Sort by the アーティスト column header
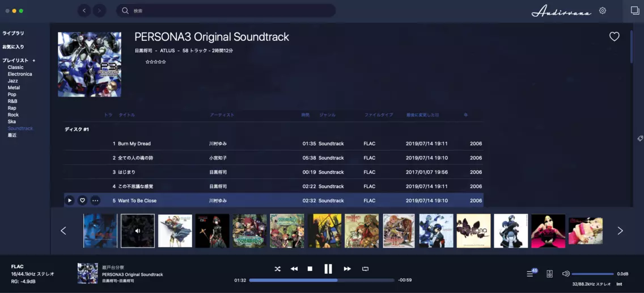The image size is (644, 293). point(222,115)
